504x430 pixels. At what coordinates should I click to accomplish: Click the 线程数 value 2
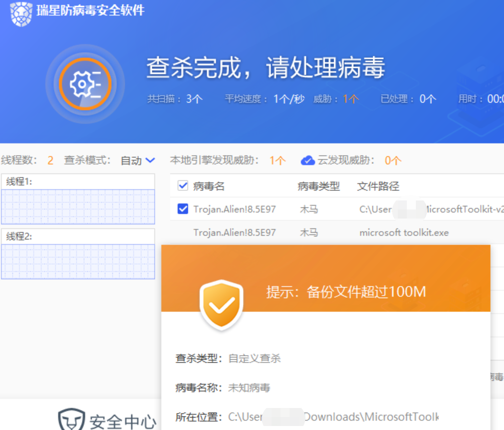51,160
